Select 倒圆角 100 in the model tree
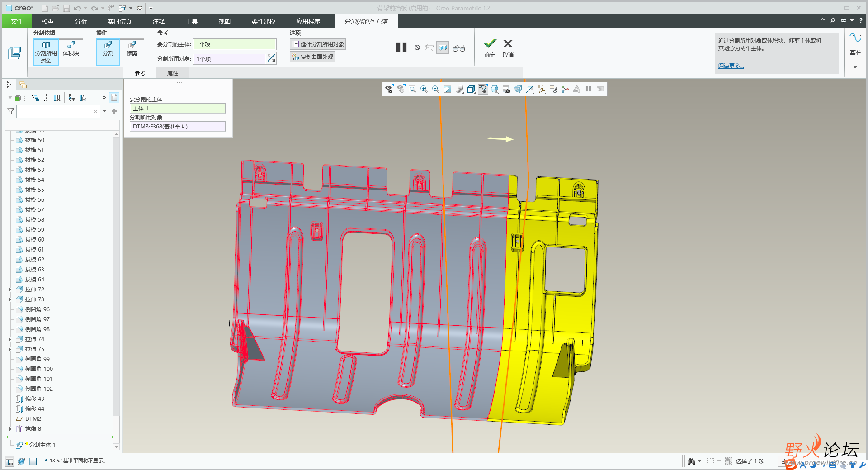The image size is (868, 470). tap(39, 369)
